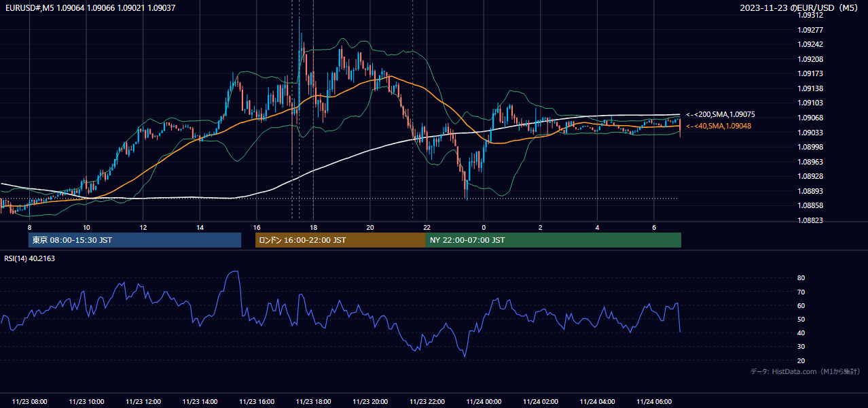868x408 pixels.
Task: Click price axis value 1.08998
Action: point(810,147)
